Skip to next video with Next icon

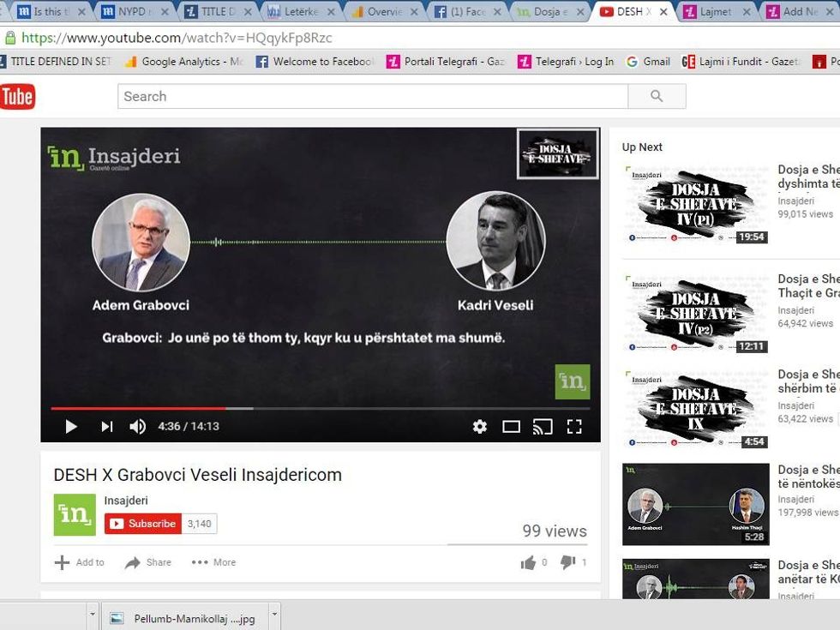coord(106,426)
